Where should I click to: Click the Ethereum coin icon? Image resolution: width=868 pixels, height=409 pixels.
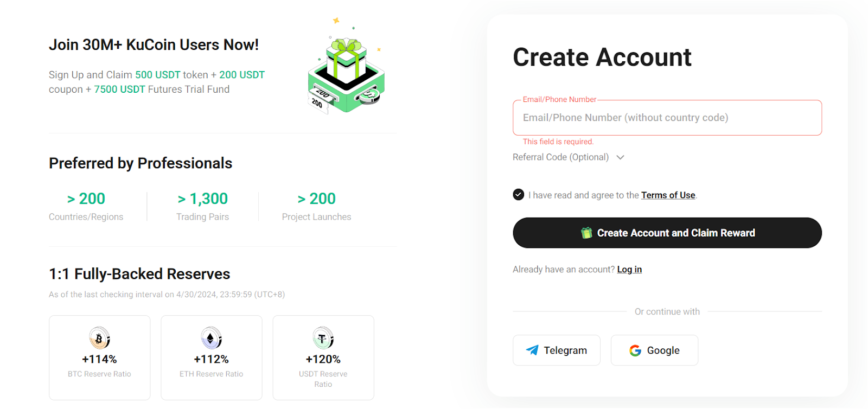coord(212,338)
